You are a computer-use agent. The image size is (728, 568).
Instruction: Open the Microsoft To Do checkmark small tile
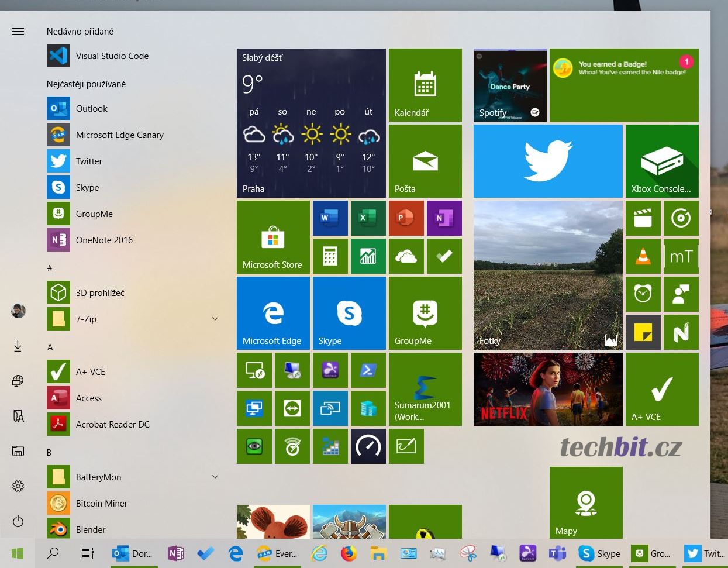tap(444, 256)
